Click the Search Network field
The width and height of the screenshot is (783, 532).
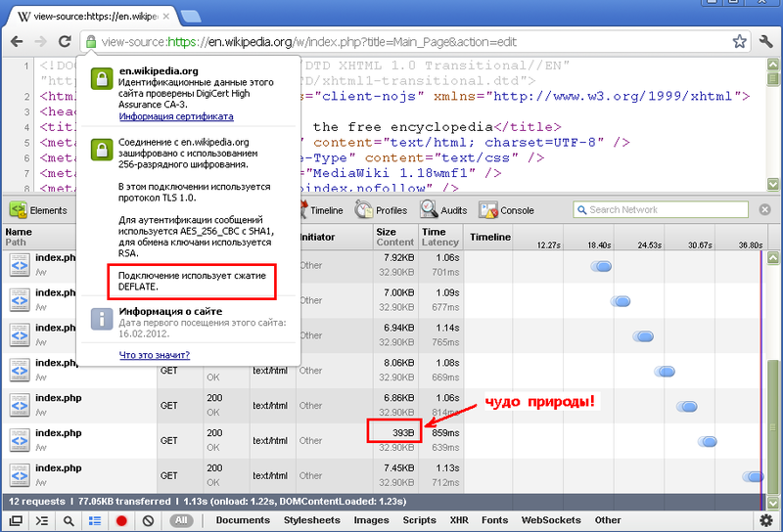click(x=661, y=209)
